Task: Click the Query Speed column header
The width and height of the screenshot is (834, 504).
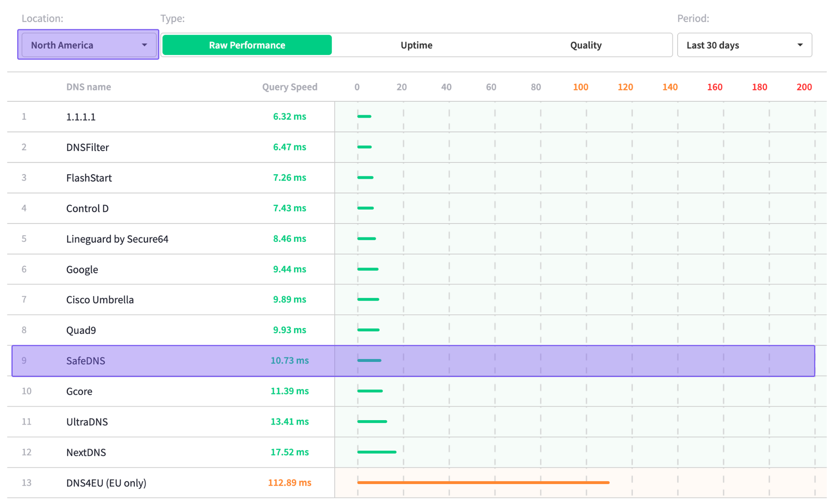Action: pos(289,87)
